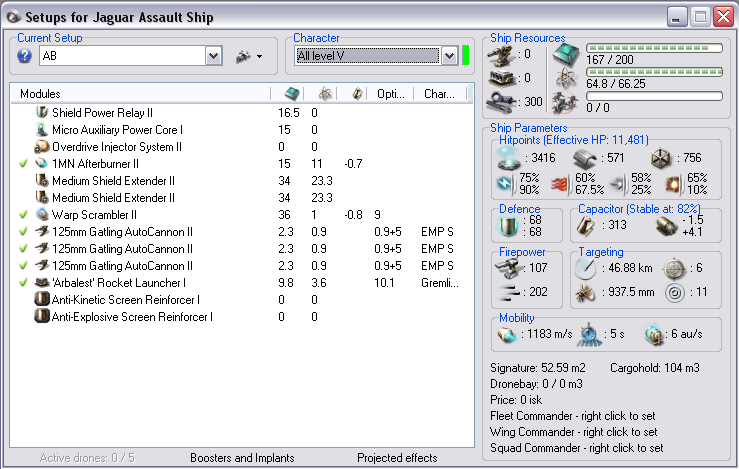
Task: Click the launcher hardpoints icon
Action: point(501,79)
